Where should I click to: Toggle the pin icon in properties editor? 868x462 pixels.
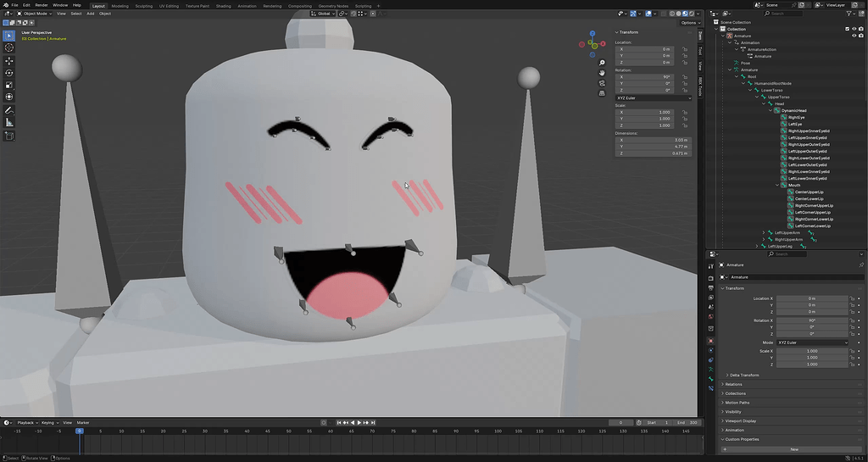pyautogui.click(x=861, y=265)
